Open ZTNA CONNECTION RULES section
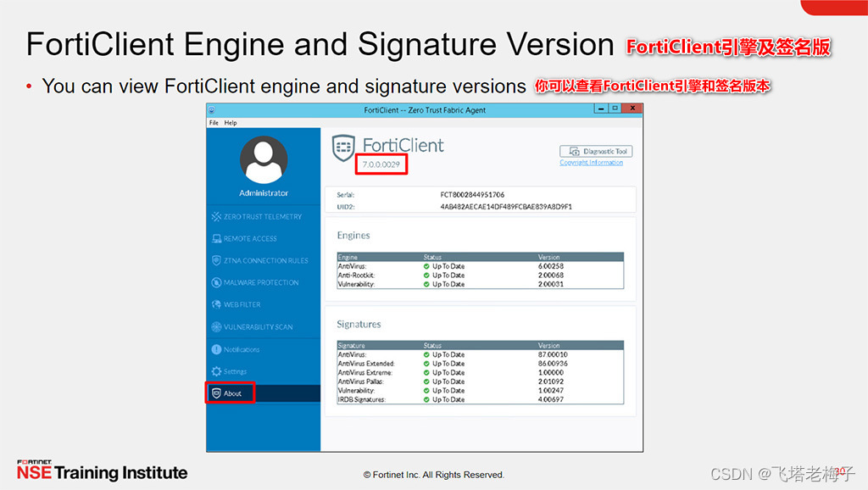 coord(265,261)
